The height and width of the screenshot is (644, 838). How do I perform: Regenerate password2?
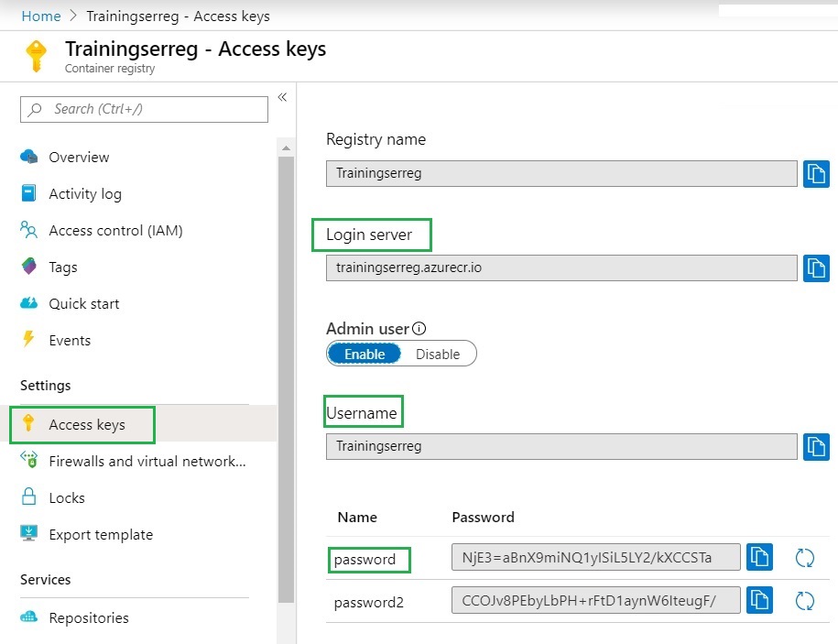(x=804, y=601)
